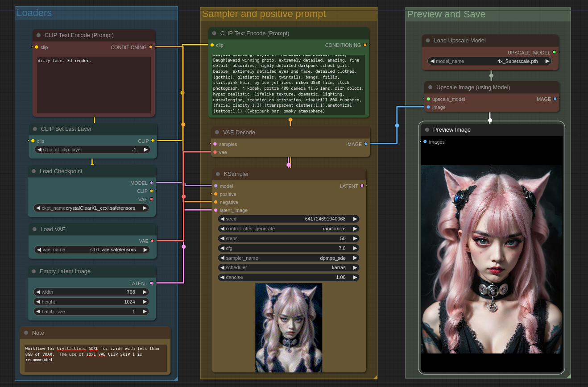This screenshot has height=387, width=588.
Task: Increase height with the right arrow
Action: [x=145, y=302]
